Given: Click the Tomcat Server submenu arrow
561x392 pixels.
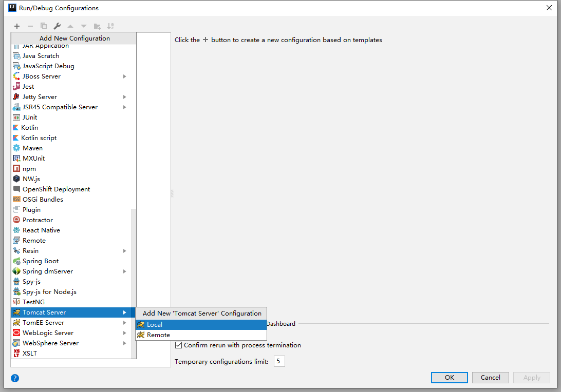Looking at the screenshot, I should (x=124, y=312).
